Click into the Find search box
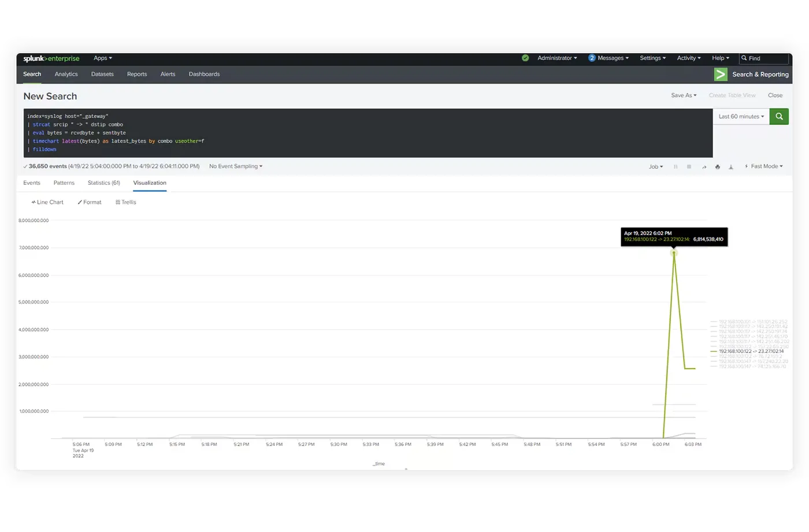Image resolution: width=809 pixels, height=532 pixels. [764, 58]
